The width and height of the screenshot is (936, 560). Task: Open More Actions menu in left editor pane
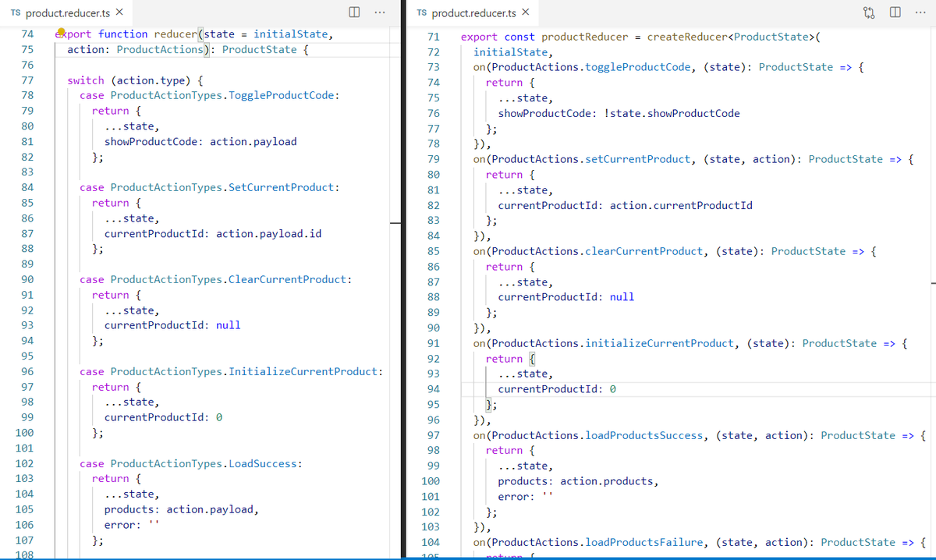[x=380, y=13]
